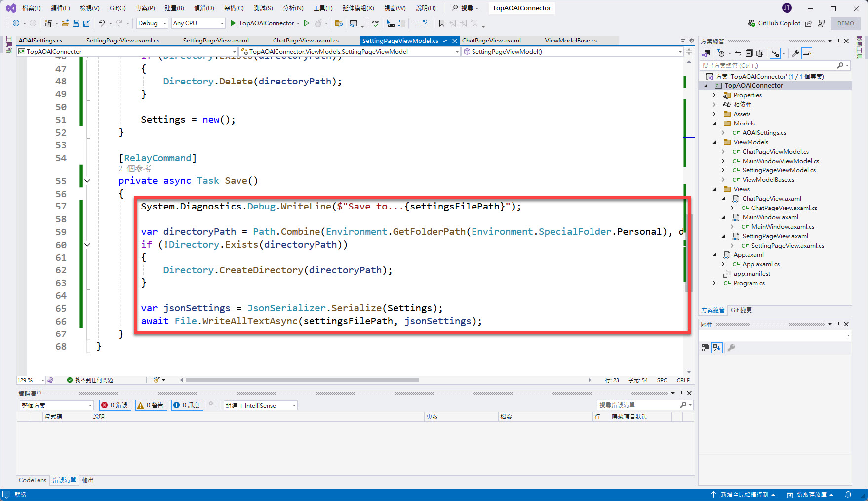Click the 搜尋錯誤清單 search field
The width and height of the screenshot is (868, 501).
click(x=645, y=405)
